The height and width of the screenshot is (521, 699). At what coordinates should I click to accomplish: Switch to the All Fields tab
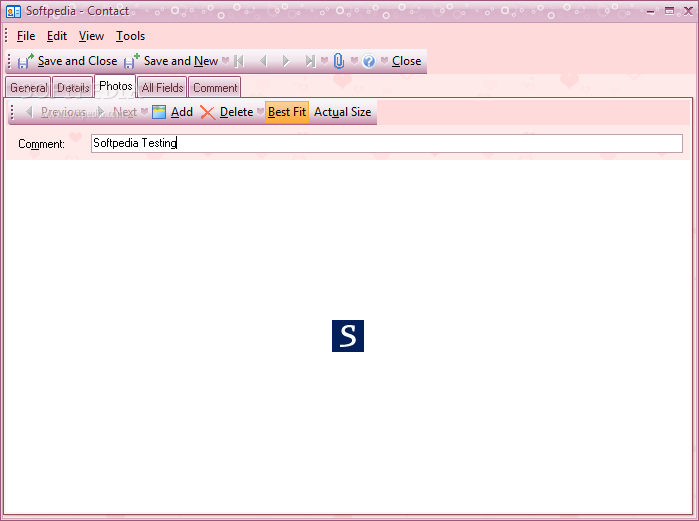162,87
